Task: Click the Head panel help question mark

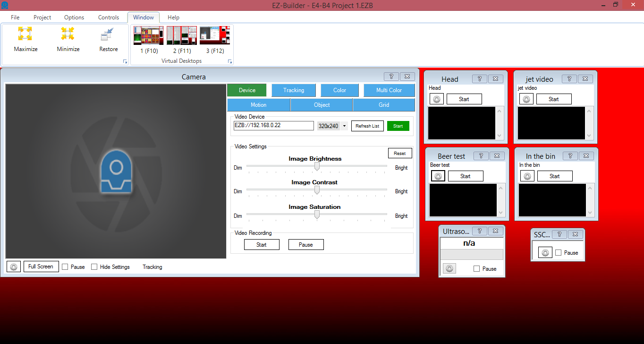Action: [x=479, y=79]
